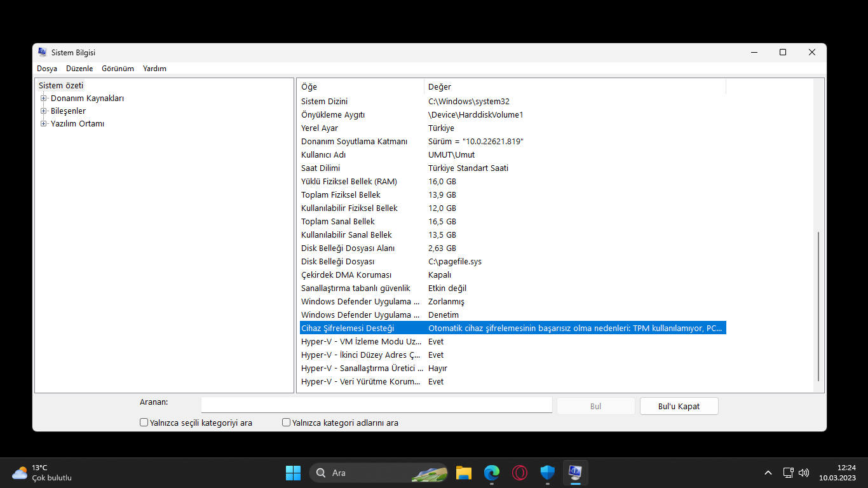
Task: Select the Saat Dilimi row
Action: click(512, 168)
